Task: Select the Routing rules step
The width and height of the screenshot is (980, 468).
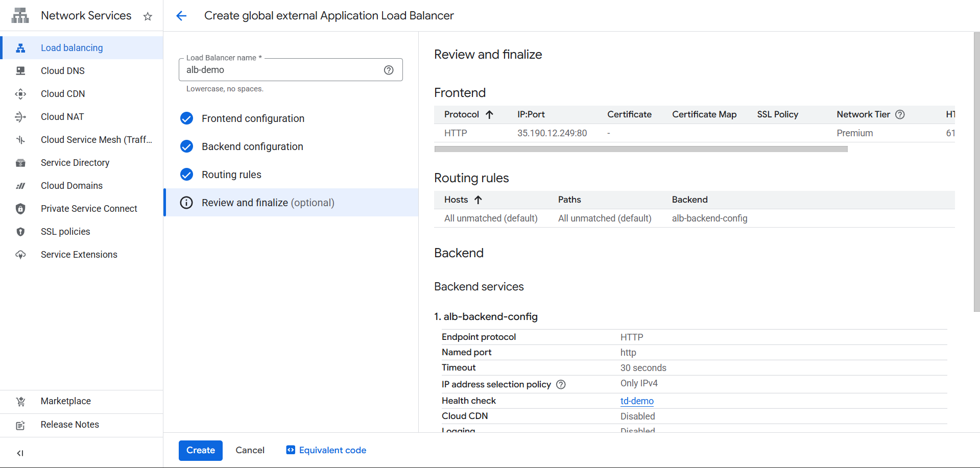Action: click(231, 175)
